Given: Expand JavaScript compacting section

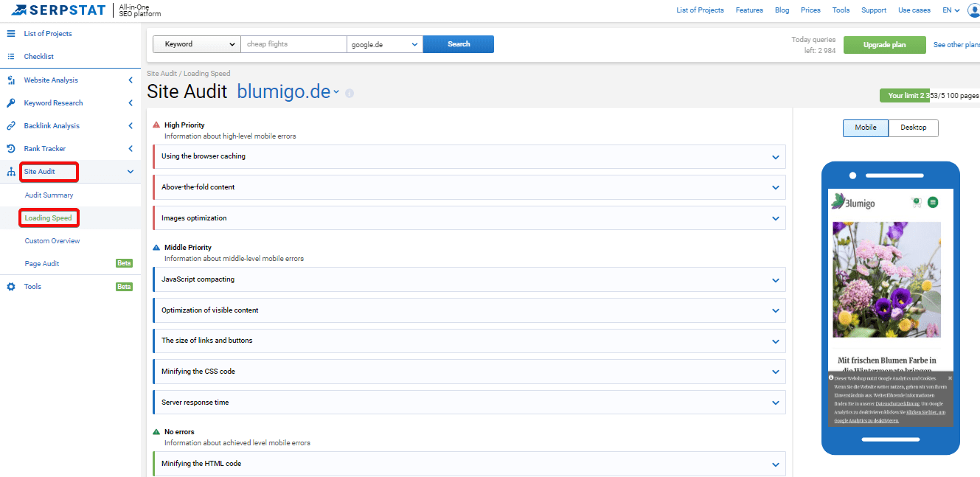Looking at the screenshot, I should (776, 280).
